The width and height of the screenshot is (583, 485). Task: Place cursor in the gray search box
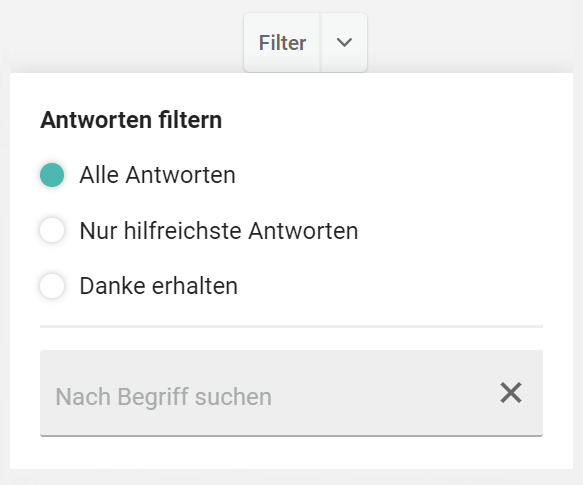point(291,393)
